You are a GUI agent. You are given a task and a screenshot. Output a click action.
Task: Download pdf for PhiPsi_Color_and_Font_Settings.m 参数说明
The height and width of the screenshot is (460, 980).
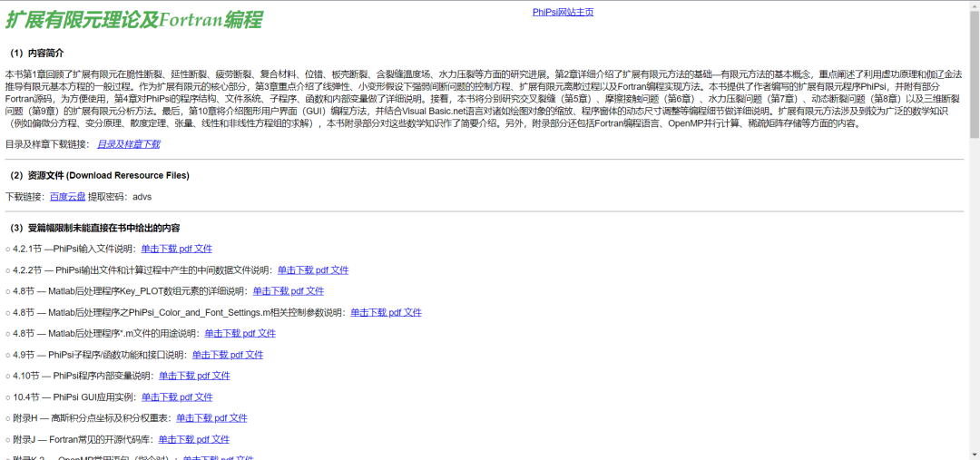click(x=387, y=312)
